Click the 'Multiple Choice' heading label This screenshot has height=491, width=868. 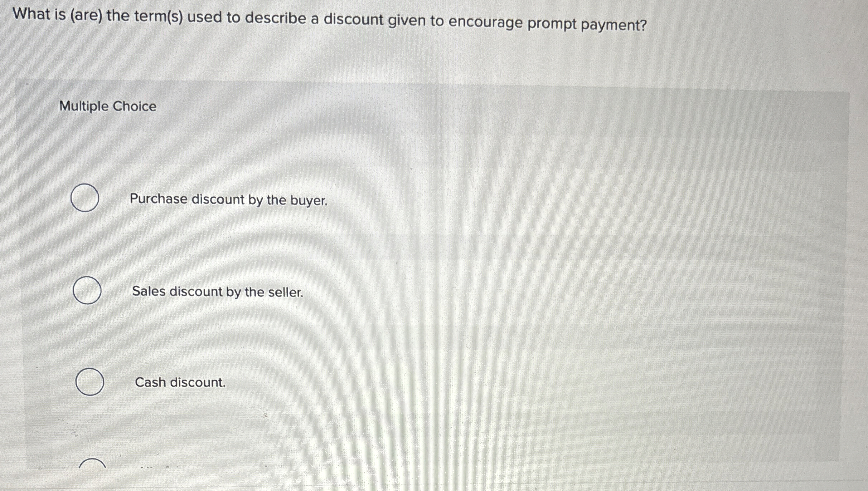[107, 106]
